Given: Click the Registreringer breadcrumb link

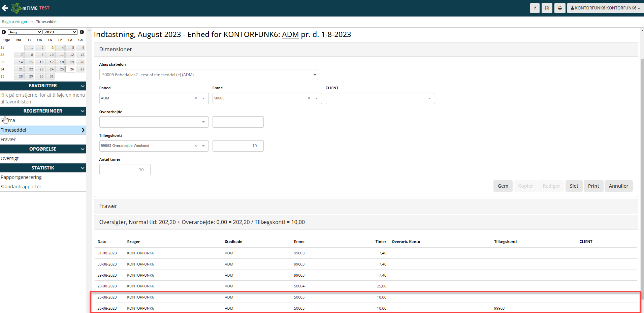Looking at the screenshot, I should coord(15,22).
